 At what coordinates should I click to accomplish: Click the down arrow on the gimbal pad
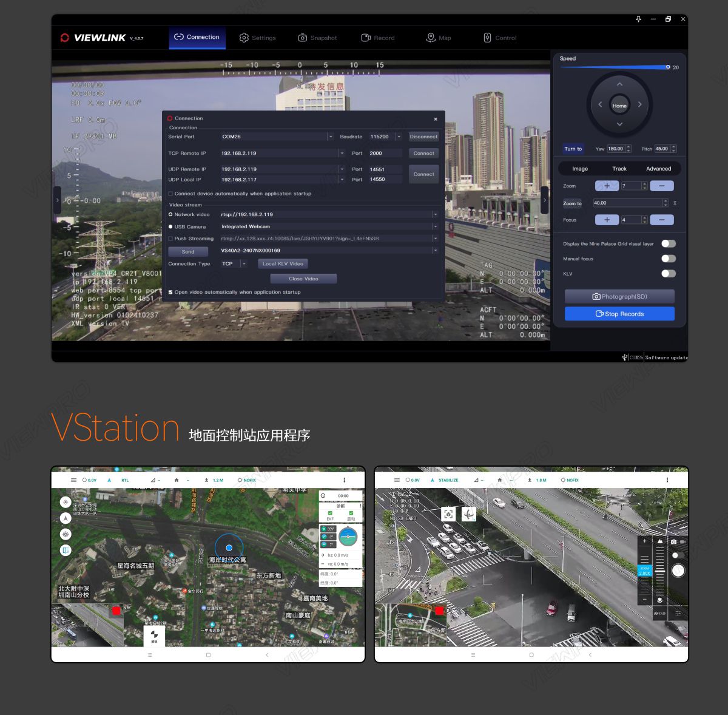coord(619,124)
